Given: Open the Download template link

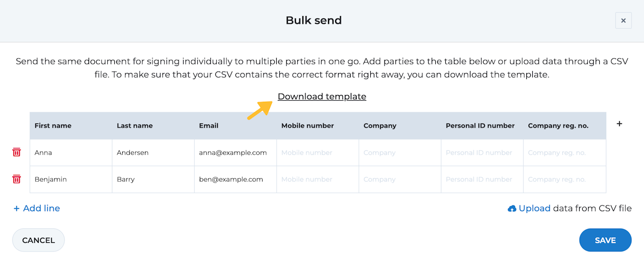Looking at the screenshot, I should click(x=321, y=96).
